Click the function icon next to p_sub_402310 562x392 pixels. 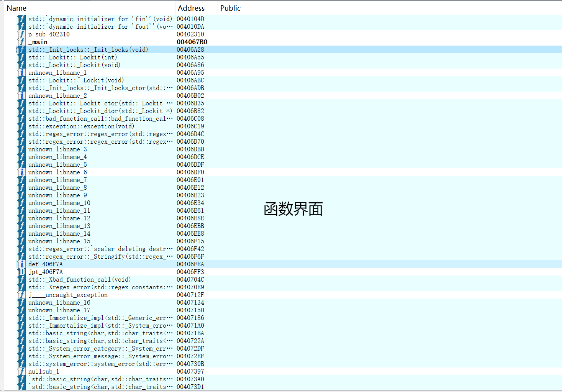click(x=21, y=34)
